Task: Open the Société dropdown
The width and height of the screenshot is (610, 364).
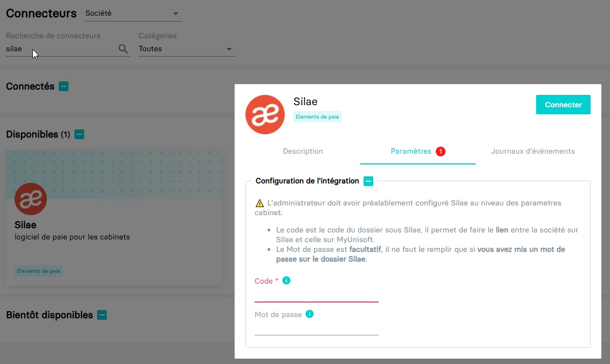Action: point(133,13)
